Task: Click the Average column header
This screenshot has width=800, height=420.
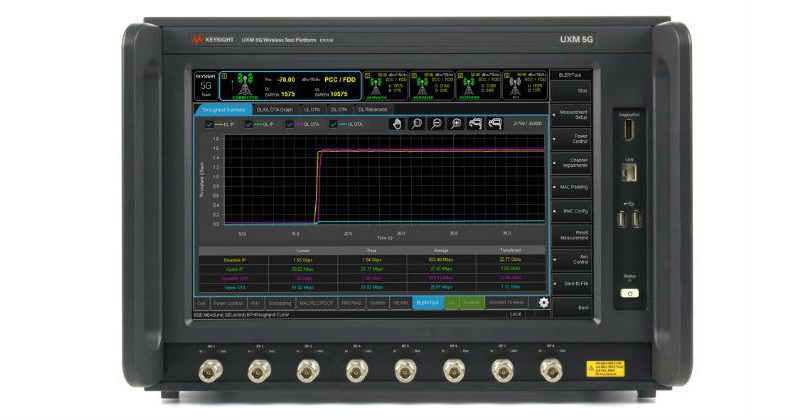Action: pyautogui.click(x=441, y=251)
